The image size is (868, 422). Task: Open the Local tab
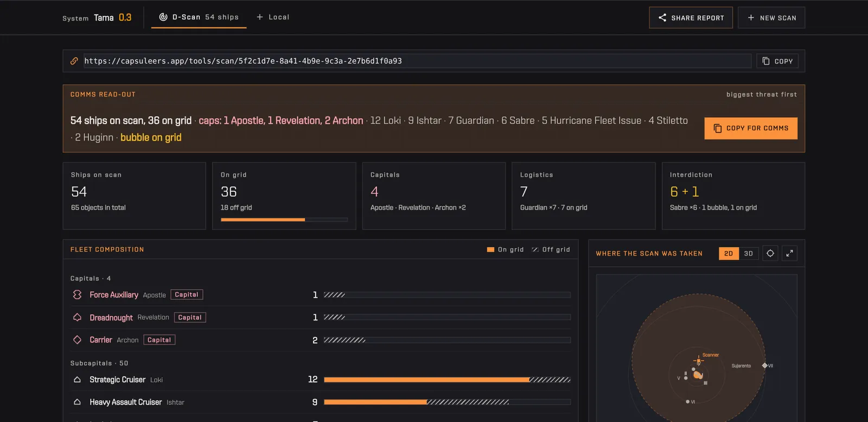273,17
